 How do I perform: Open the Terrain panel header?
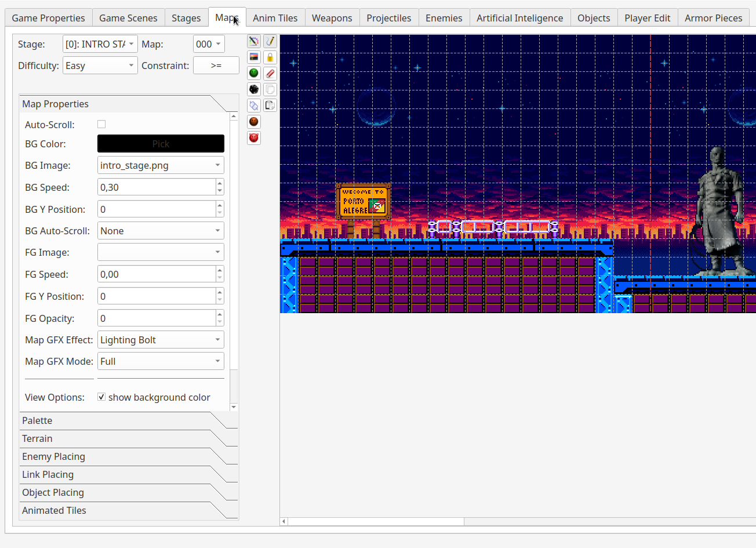click(37, 438)
